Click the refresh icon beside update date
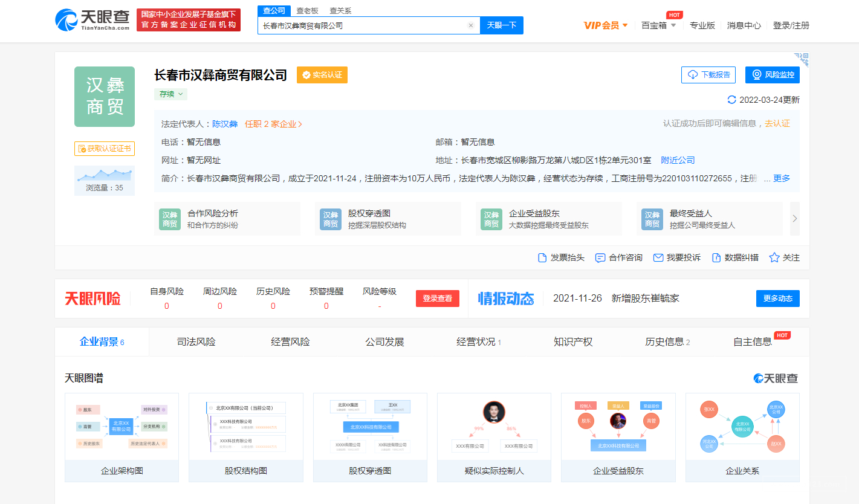This screenshot has width=859, height=504. 732,100
